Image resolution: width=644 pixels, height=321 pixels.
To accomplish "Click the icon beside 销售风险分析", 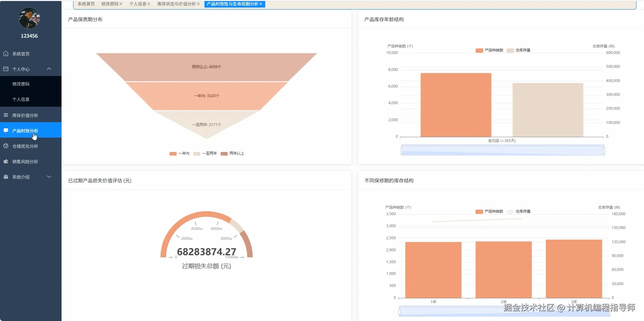I will [x=6, y=161].
